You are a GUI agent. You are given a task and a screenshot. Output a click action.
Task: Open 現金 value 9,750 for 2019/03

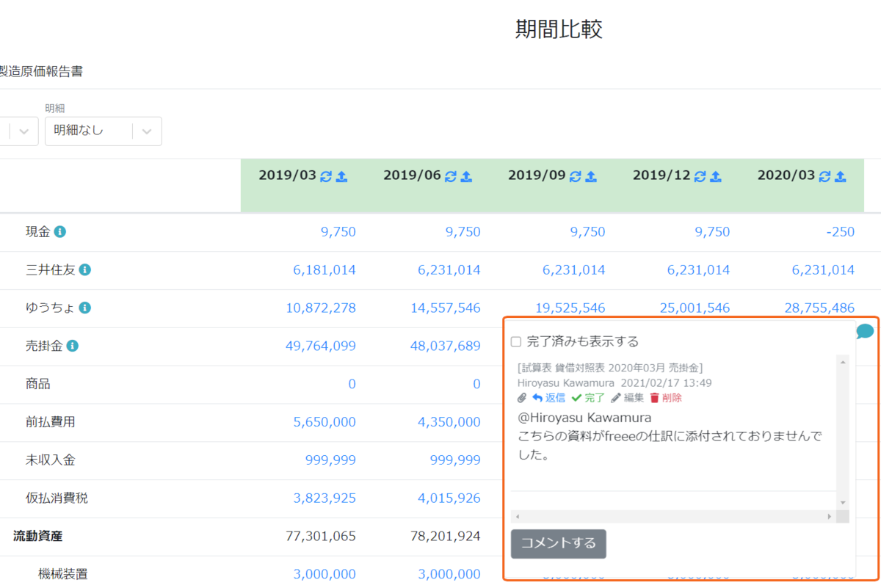(338, 232)
